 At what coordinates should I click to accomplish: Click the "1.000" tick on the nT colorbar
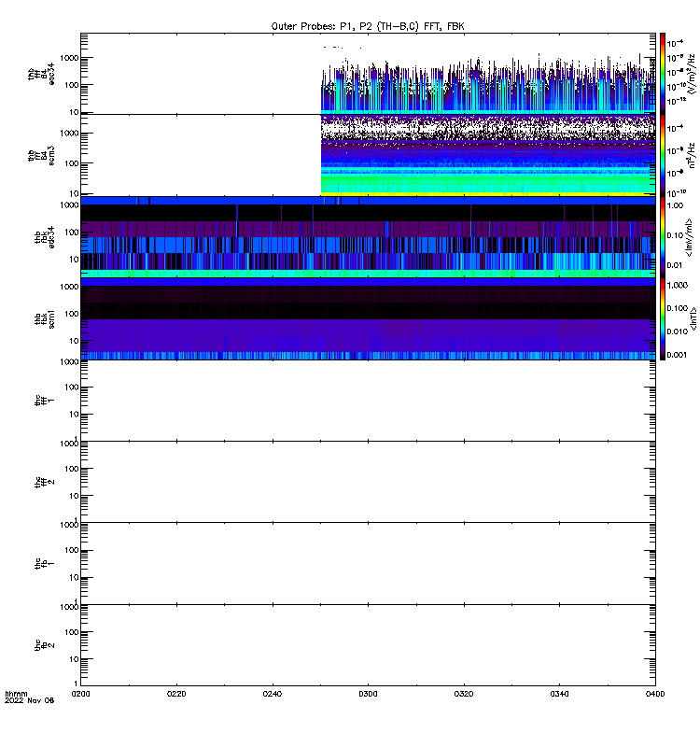(x=678, y=285)
